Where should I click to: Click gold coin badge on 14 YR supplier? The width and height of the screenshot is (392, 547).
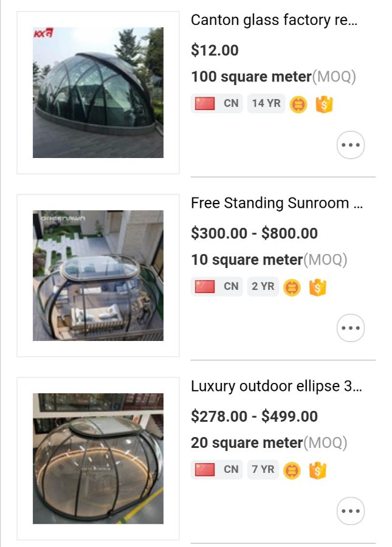(x=298, y=105)
